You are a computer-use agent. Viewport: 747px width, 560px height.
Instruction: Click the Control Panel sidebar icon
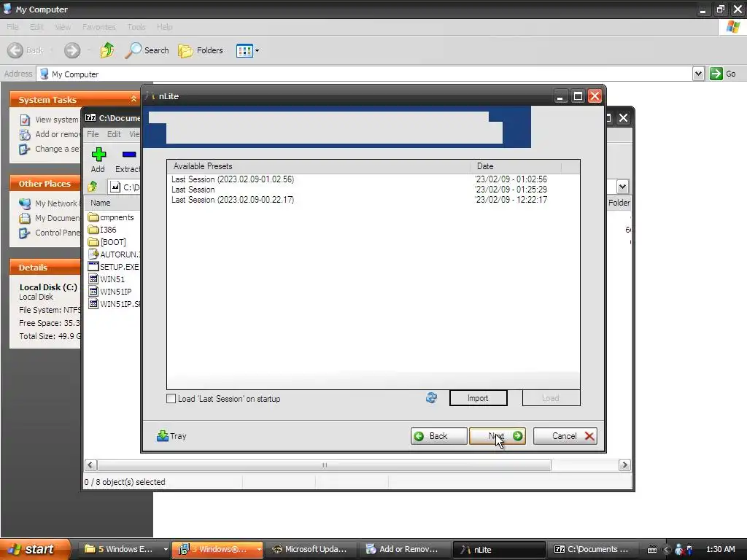click(24, 233)
